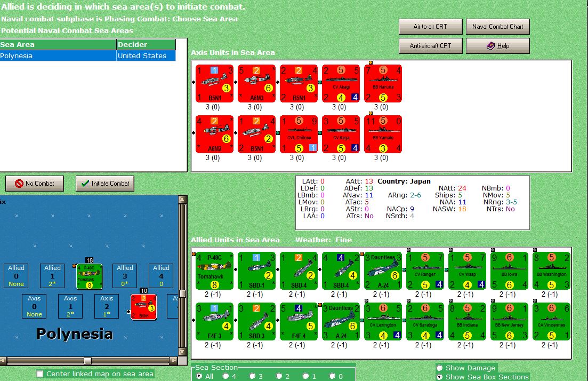Open the Anti-aircraft CRT chart
Screen dimensions: 588x381
tap(430, 46)
